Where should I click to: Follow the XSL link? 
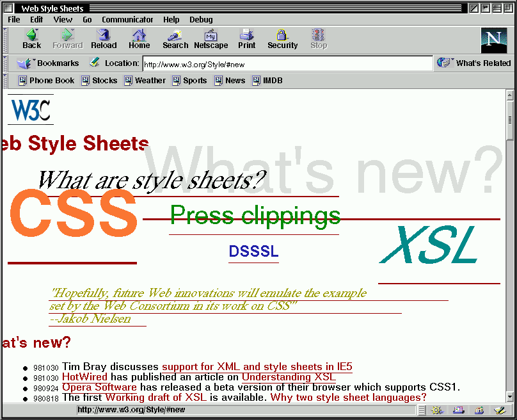click(429, 245)
